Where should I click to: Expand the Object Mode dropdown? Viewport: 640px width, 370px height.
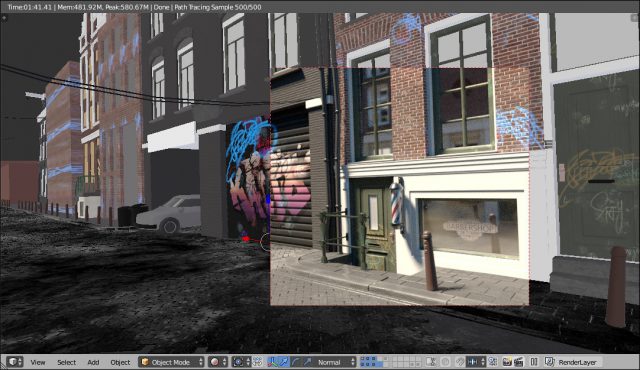click(171, 362)
